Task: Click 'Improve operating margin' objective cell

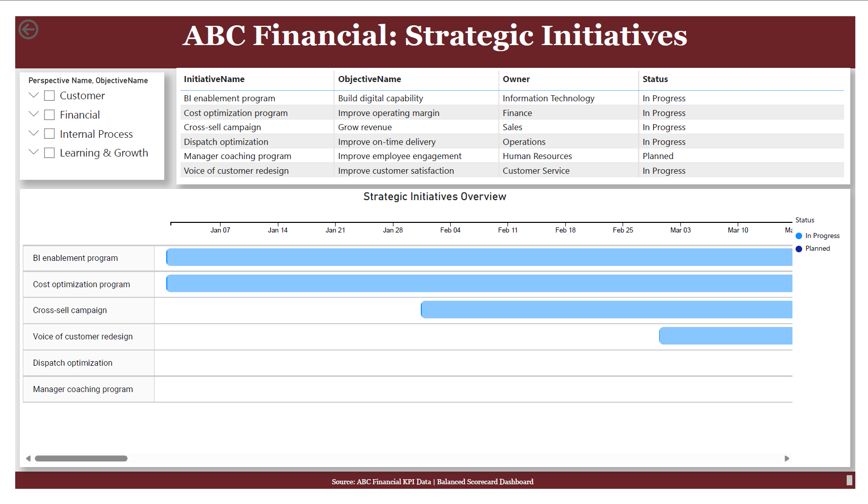Action: 389,113
